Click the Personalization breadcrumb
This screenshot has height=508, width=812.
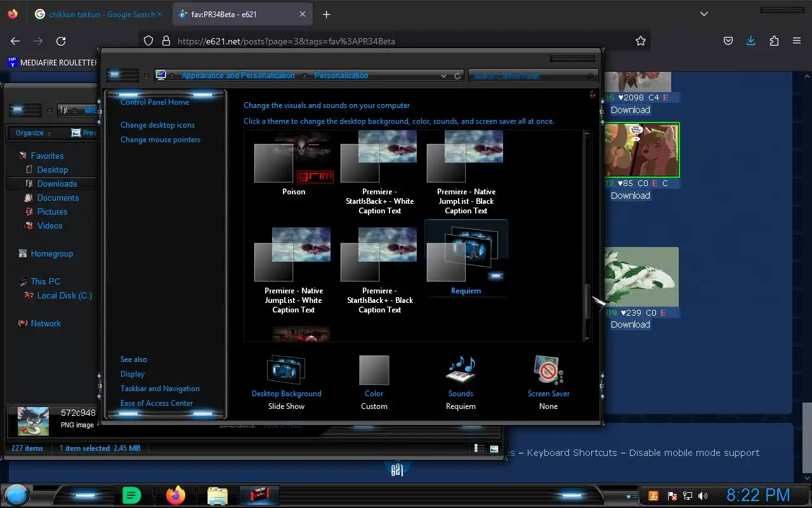click(341, 75)
